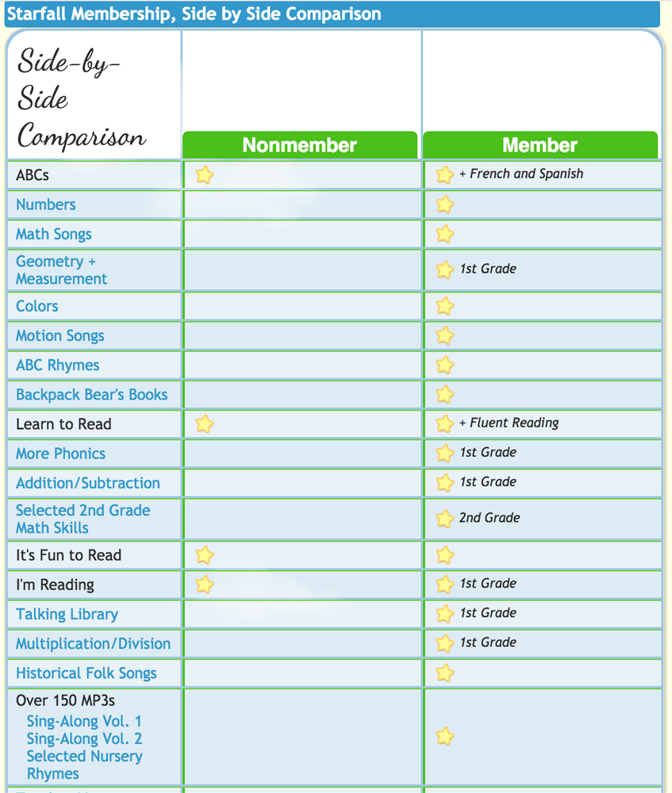This screenshot has height=793, width=672.
Task: Select the Nonmember column header
Action: coord(300,145)
